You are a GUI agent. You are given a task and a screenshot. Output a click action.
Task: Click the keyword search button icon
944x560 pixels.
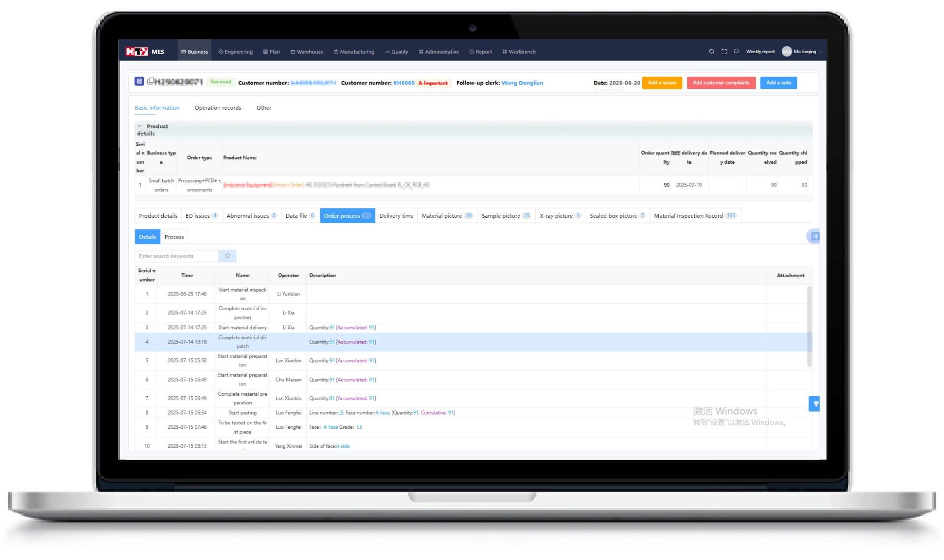[227, 256]
